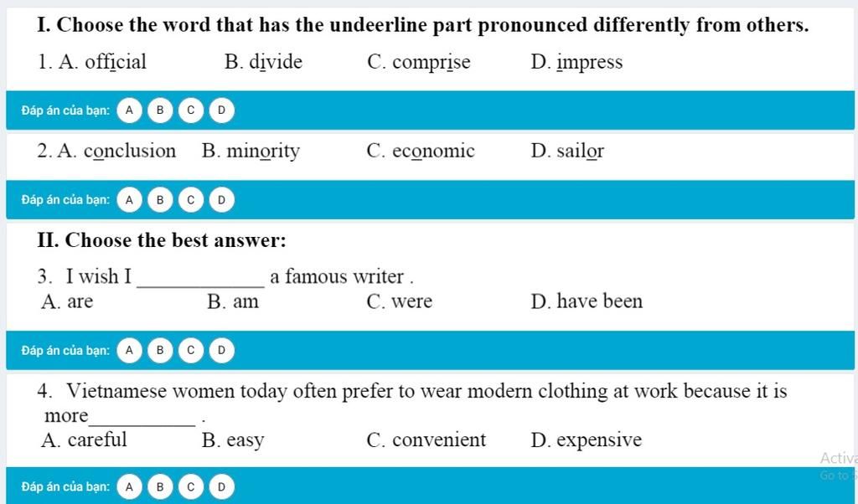Pick bubble C for question 4 about clothing

pos(191,486)
